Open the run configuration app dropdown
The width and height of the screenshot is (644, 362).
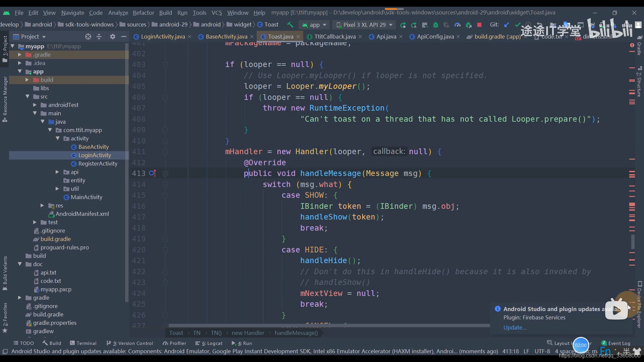314,25
